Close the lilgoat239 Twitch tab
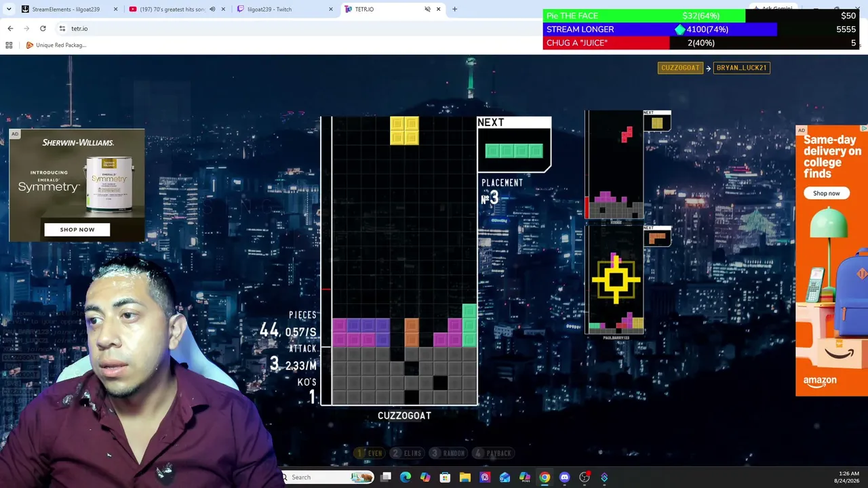 [331, 9]
